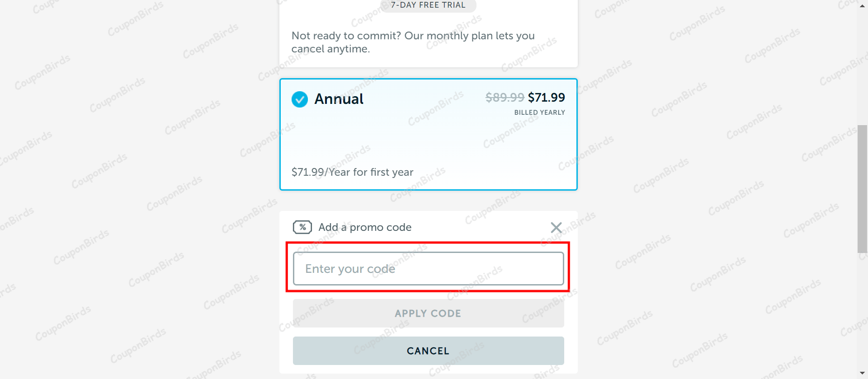Focus the Enter your code field
Screen dimensions: 868x379
point(428,269)
